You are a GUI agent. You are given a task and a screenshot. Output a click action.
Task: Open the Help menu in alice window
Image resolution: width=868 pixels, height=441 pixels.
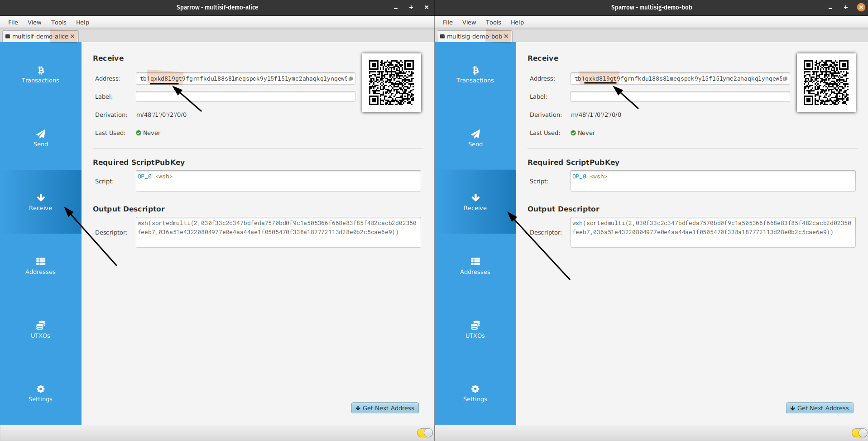(82, 22)
